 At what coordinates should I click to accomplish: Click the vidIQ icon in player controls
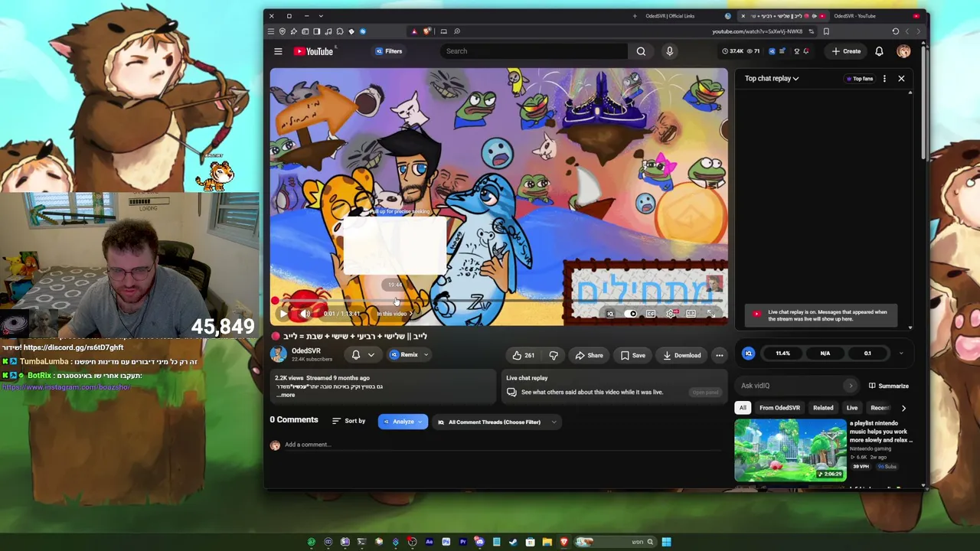610,314
